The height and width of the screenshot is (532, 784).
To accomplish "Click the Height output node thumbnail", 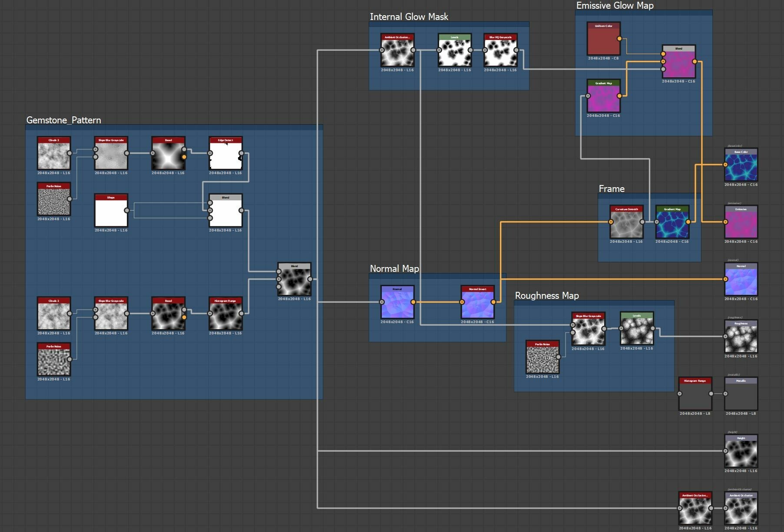I will (741, 452).
